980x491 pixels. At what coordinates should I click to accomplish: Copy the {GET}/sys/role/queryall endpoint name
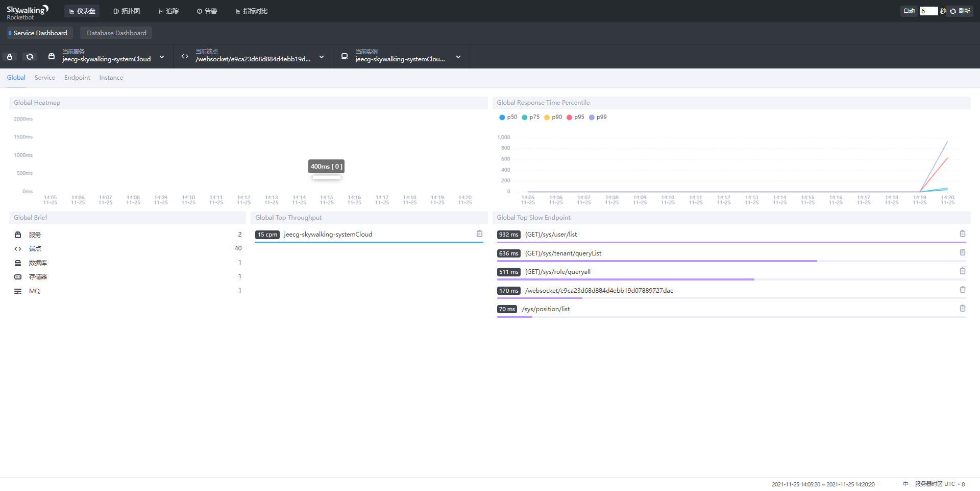click(962, 271)
